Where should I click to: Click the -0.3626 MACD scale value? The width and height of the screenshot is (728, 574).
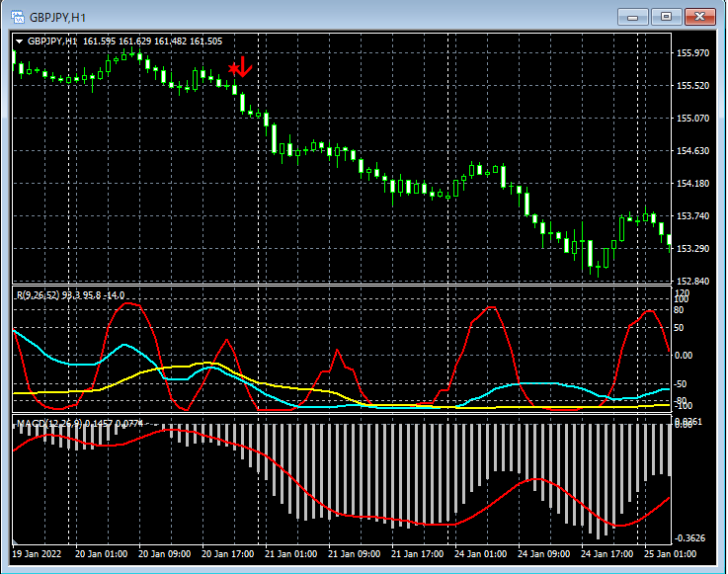[689, 538]
